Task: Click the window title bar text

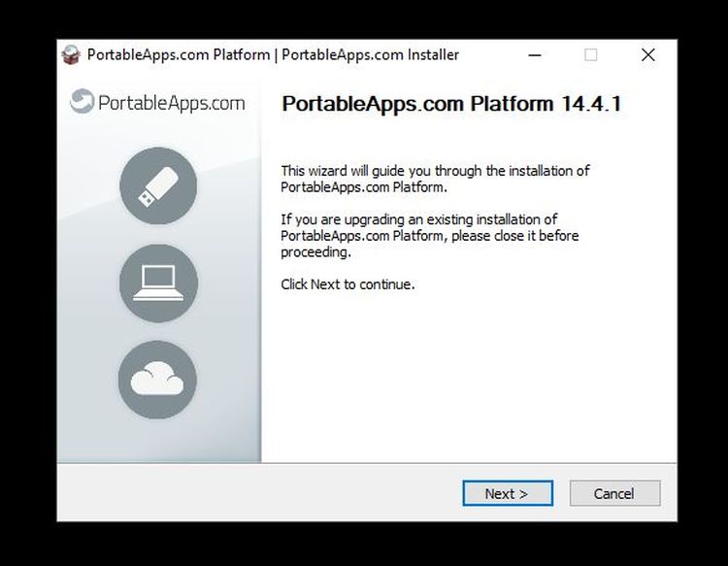Action: coord(273,54)
